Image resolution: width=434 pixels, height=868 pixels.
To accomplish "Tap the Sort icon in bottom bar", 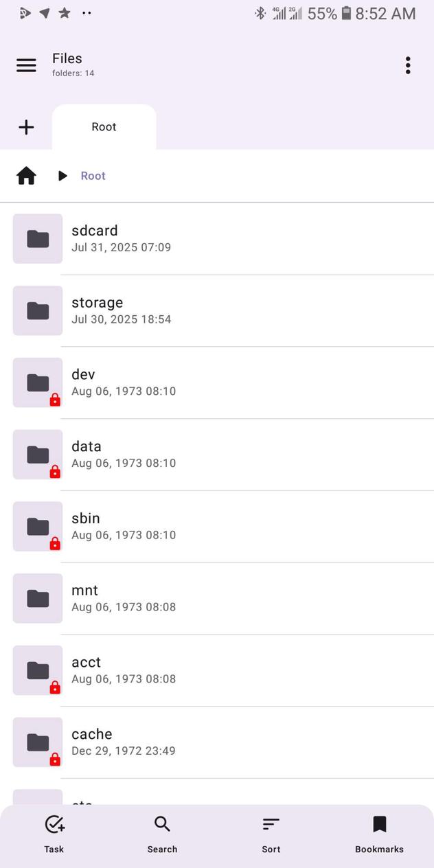I will pos(271,832).
